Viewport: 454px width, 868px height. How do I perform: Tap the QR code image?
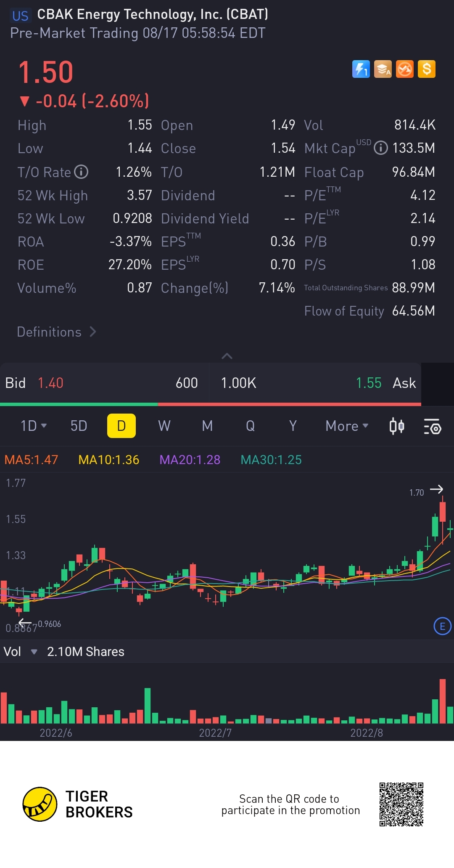[401, 804]
